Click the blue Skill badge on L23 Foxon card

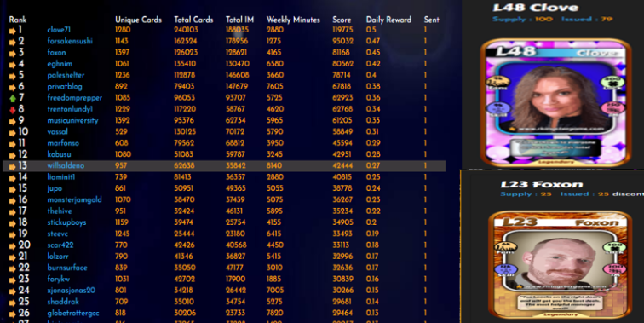point(506,271)
